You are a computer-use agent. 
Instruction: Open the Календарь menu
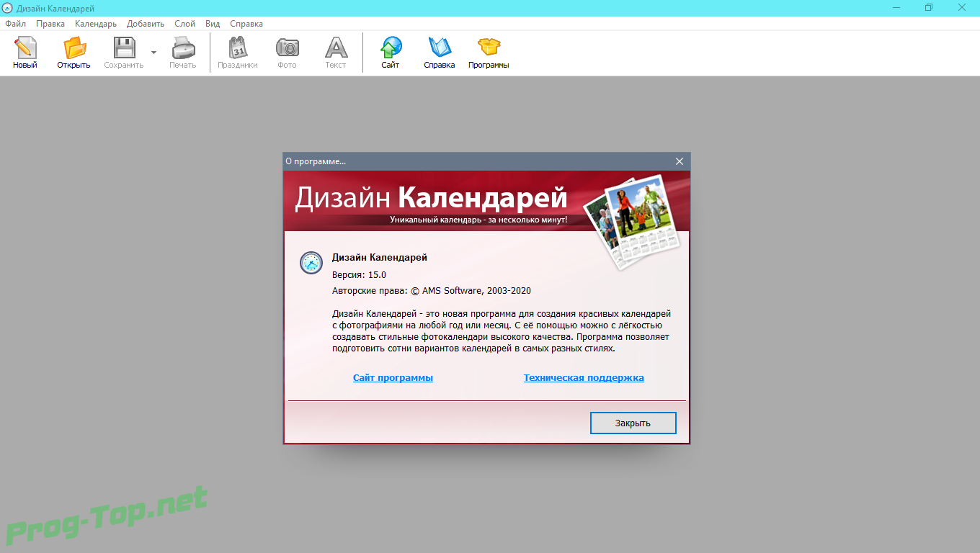pyautogui.click(x=96, y=24)
